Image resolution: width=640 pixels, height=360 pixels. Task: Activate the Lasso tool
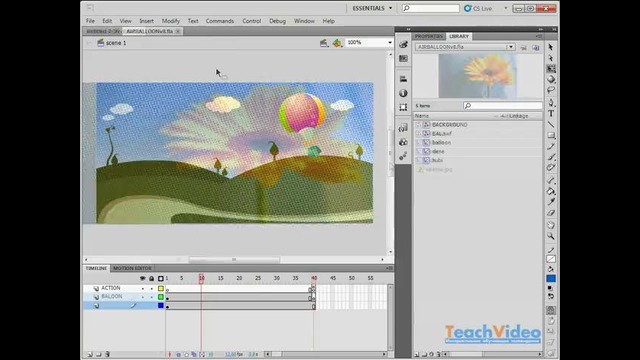tap(551, 90)
